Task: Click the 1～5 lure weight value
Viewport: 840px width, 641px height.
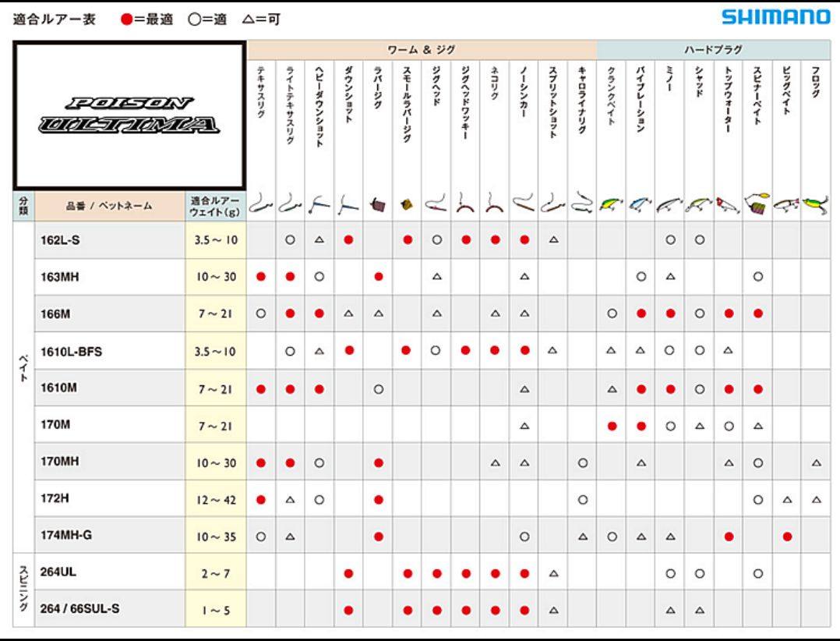Action: pyautogui.click(x=216, y=611)
